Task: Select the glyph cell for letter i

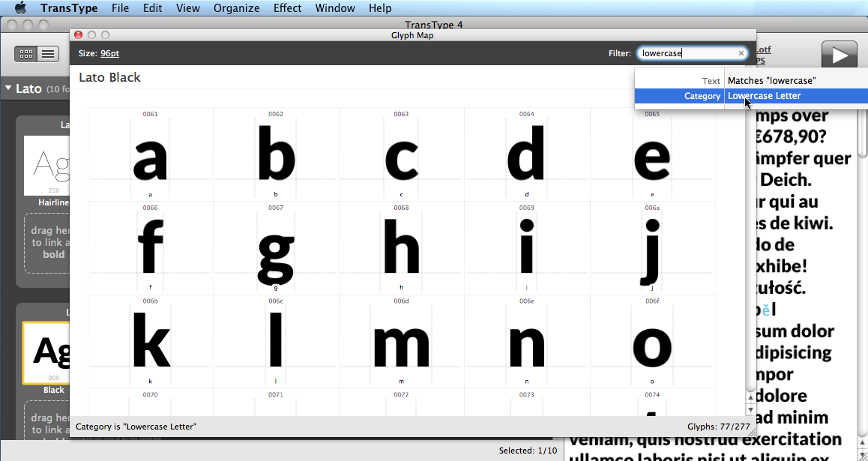Action: [527, 248]
